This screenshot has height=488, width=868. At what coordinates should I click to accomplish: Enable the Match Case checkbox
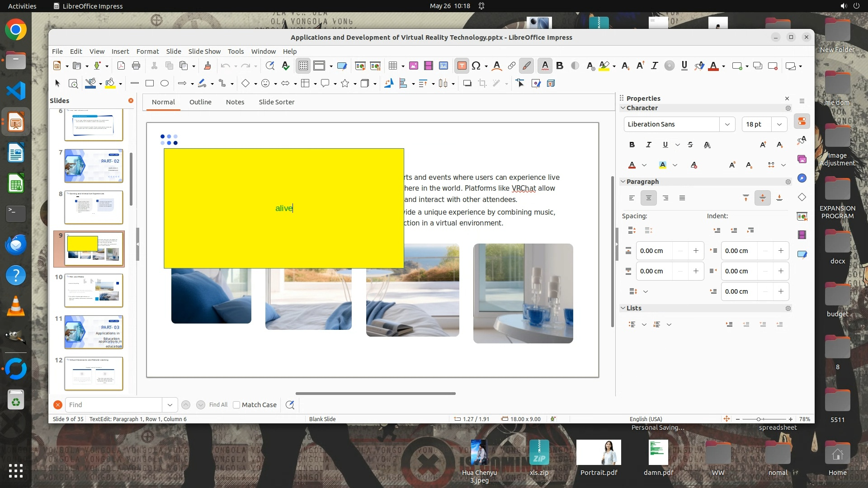click(x=236, y=405)
